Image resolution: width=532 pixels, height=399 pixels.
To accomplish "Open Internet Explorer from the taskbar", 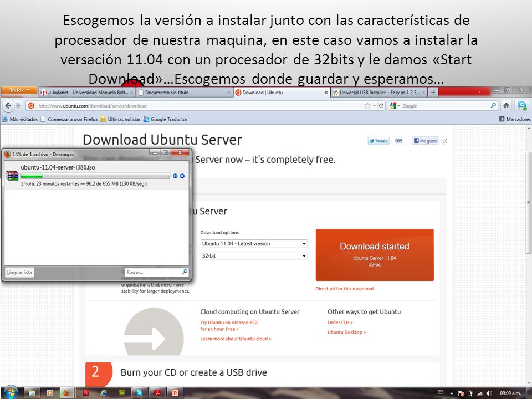I will (104, 393).
